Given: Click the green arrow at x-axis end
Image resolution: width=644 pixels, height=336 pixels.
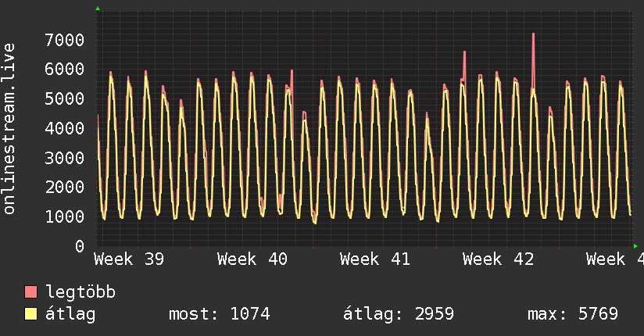Looking at the screenshot, I should pos(635,246).
